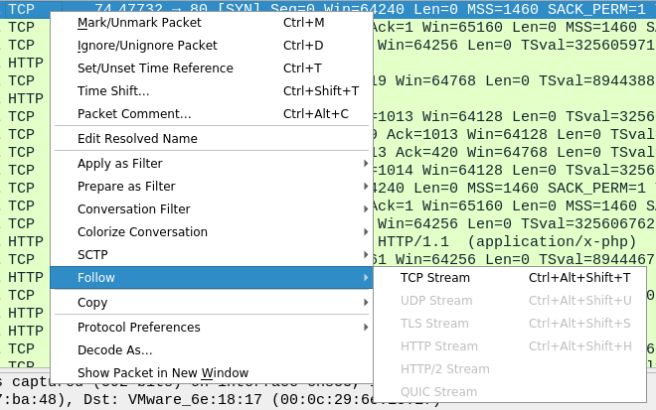The height and width of the screenshot is (410, 656).
Task: Click the highlighted Follow menu item
Action: tap(96, 278)
